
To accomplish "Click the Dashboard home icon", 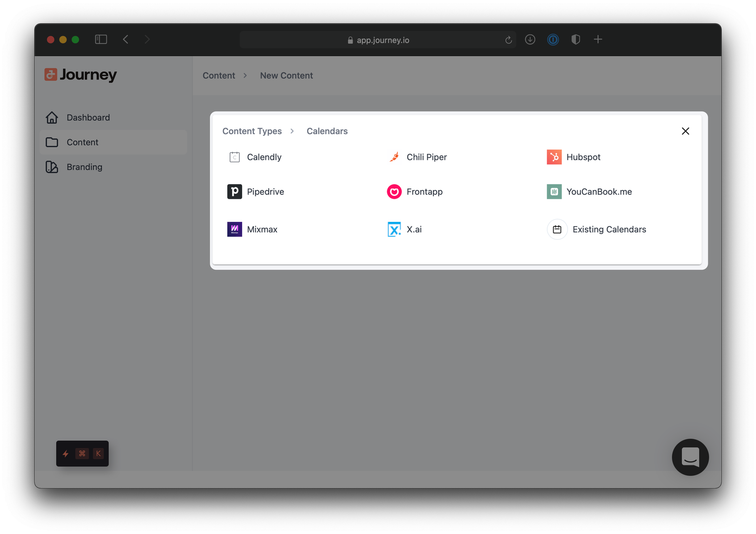I will [52, 118].
